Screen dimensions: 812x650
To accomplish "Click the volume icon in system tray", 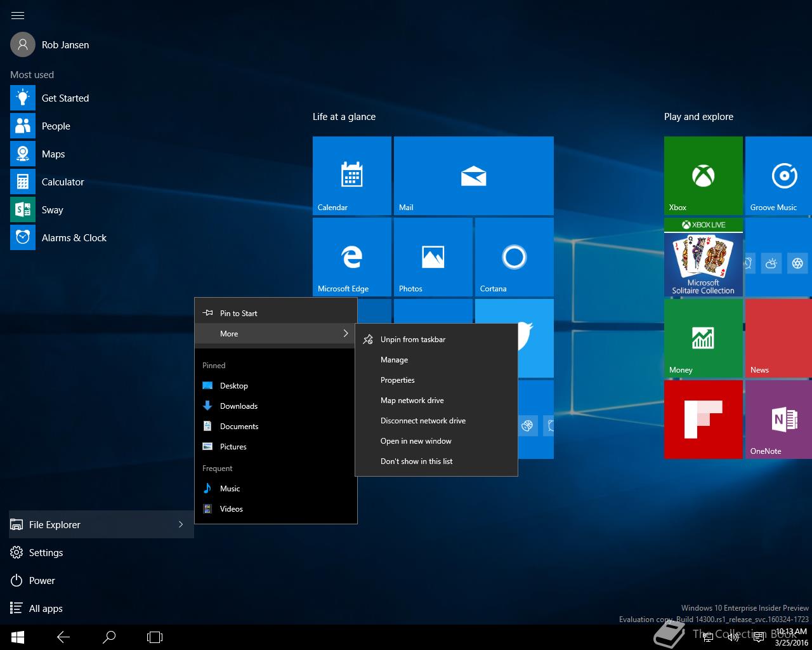I will 733,637.
